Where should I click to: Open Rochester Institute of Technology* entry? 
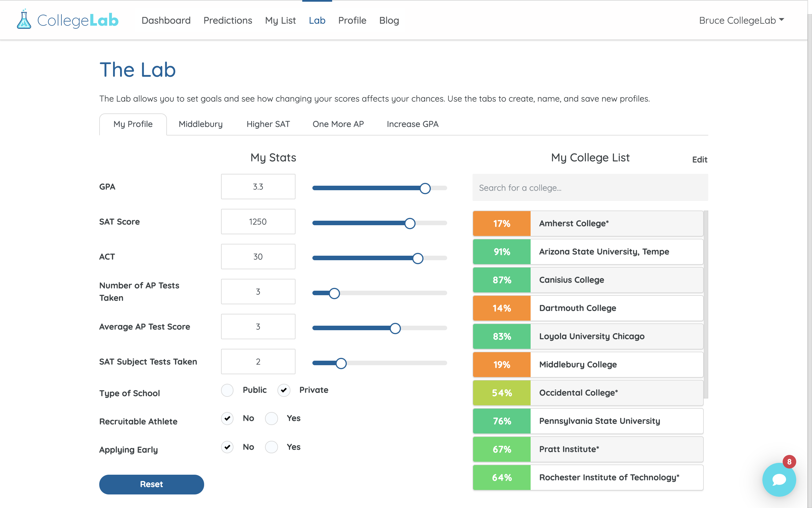(588, 478)
